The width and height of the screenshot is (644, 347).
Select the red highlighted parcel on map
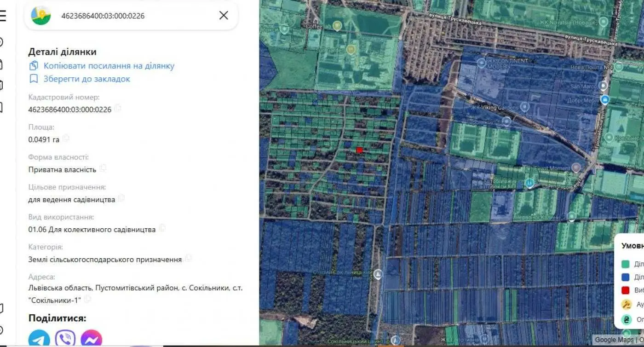(359, 150)
